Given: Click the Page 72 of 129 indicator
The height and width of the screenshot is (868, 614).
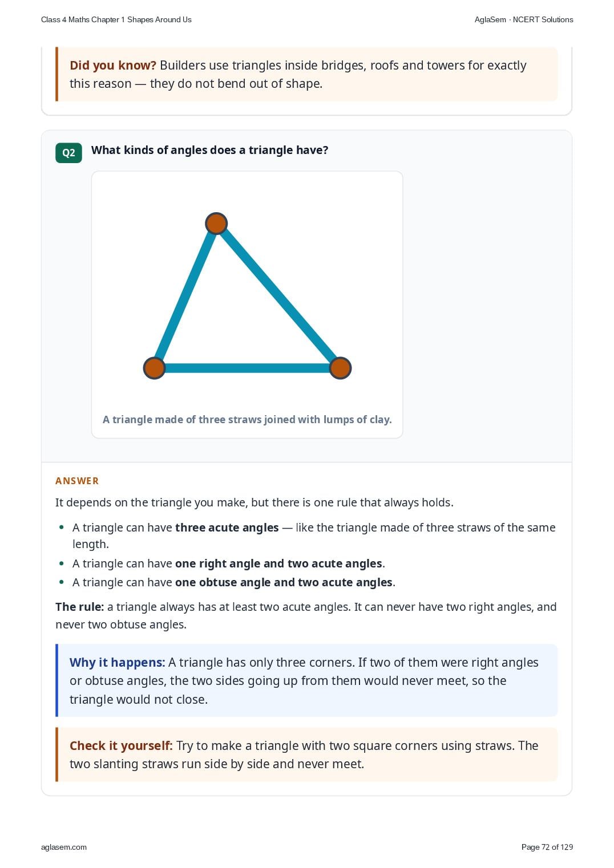Looking at the screenshot, I should pos(547,847).
